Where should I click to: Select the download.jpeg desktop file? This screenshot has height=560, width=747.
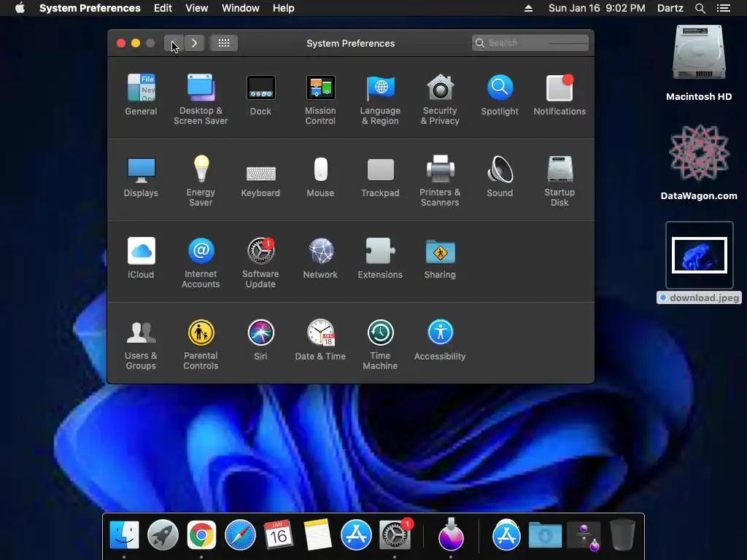click(x=699, y=262)
